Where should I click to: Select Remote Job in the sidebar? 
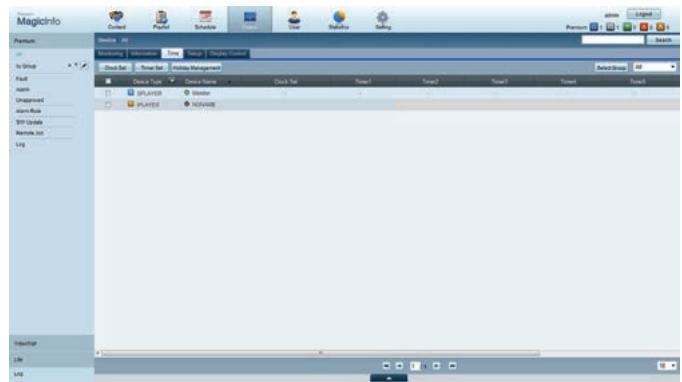click(30, 133)
